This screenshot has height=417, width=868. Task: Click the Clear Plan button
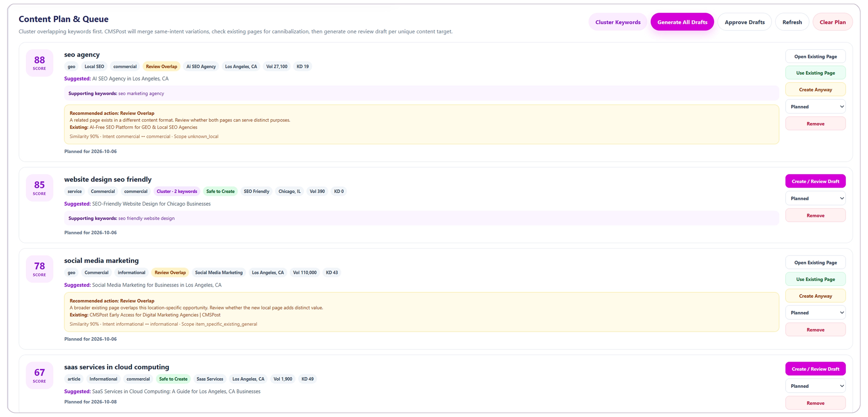click(832, 22)
